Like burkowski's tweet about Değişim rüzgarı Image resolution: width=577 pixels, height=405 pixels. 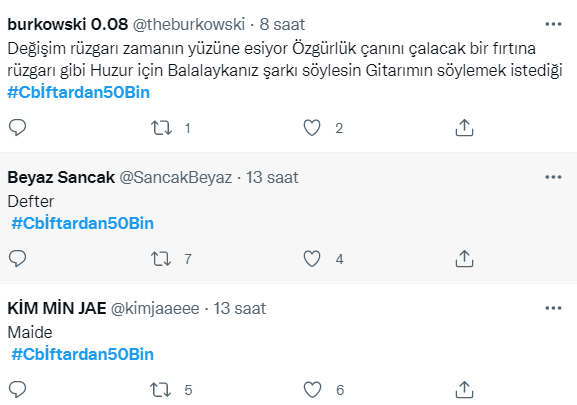point(312,128)
